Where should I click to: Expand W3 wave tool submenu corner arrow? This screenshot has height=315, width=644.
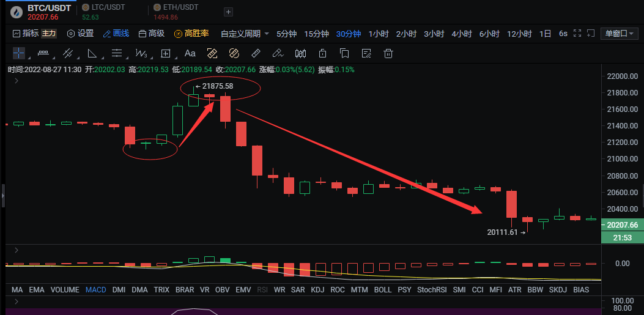click(152, 58)
